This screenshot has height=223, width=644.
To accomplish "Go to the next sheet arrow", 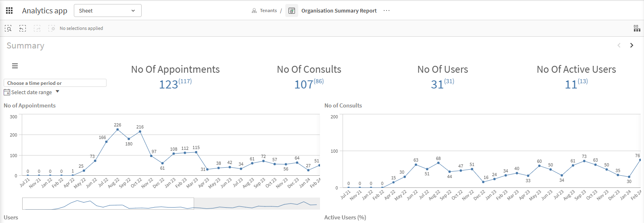I will pos(632,45).
